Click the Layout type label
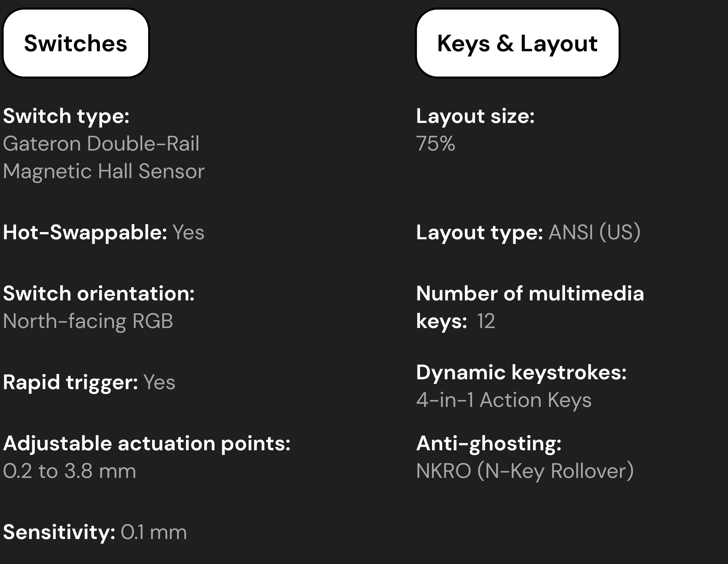Screen dimensions: 728x564 tap(480, 233)
